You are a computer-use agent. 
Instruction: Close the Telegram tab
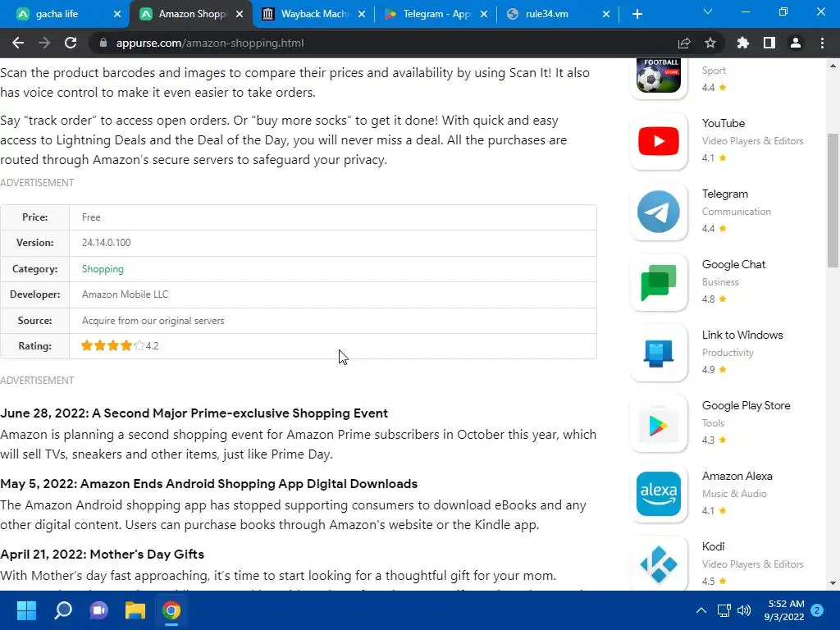coord(484,14)
